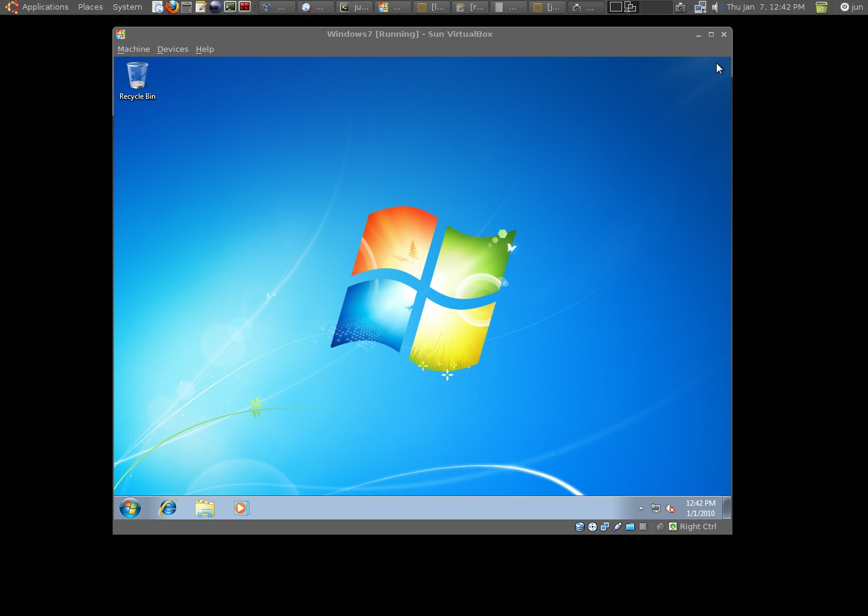Click the USB devices icon in status bar
868x616 pixels.
[617, 526]
